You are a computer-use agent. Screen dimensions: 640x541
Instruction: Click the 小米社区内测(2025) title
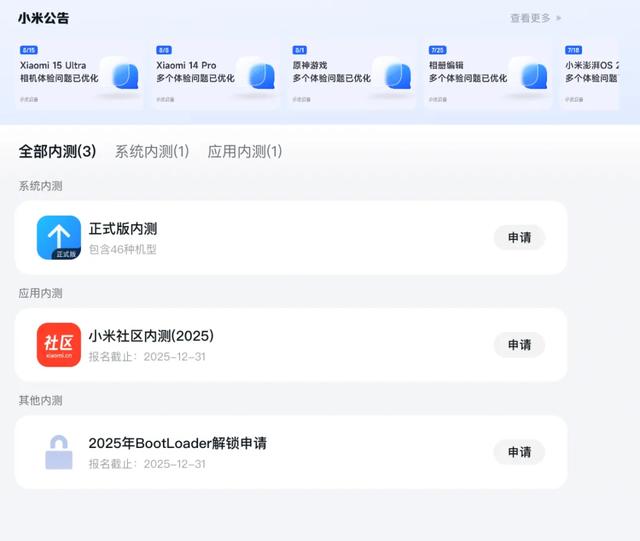click(151, 336)
